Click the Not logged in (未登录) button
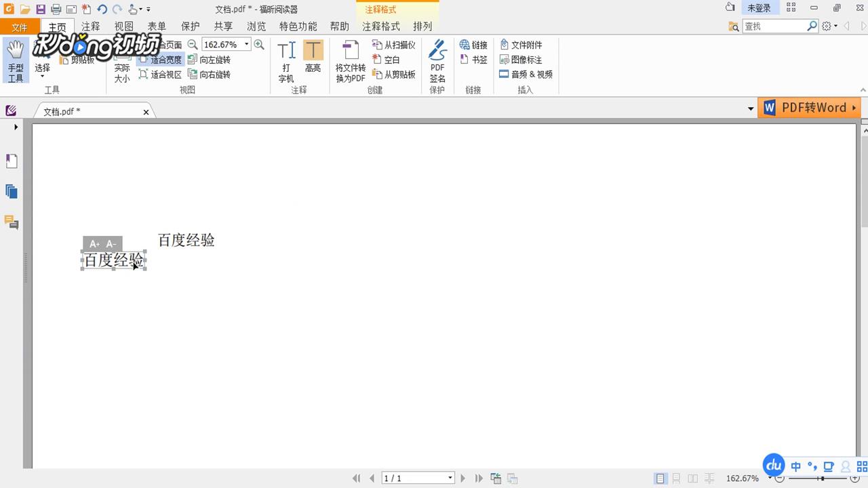The height and width of the screenshot is (488, 868). coord(759,8)
